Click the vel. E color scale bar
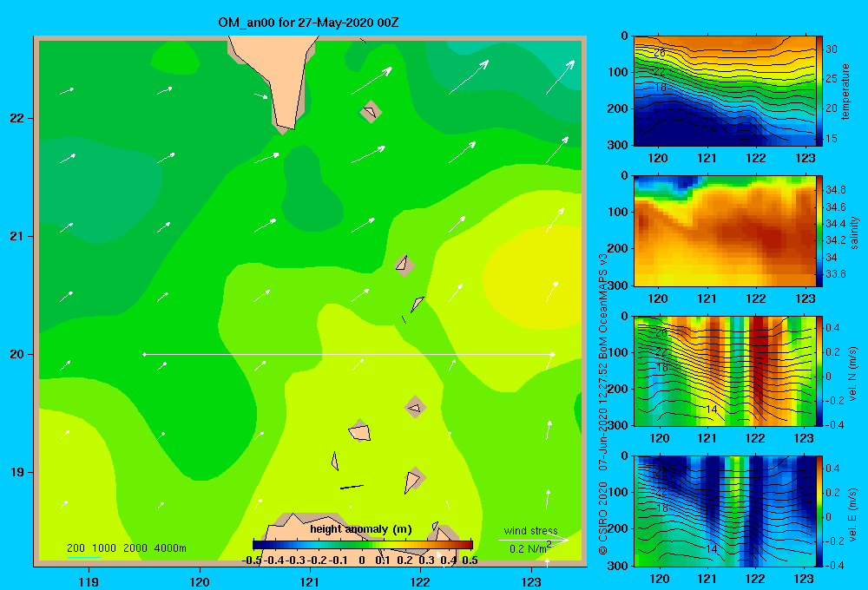The height and width of the screenshot is (590, 868). [x=819, y=511]
